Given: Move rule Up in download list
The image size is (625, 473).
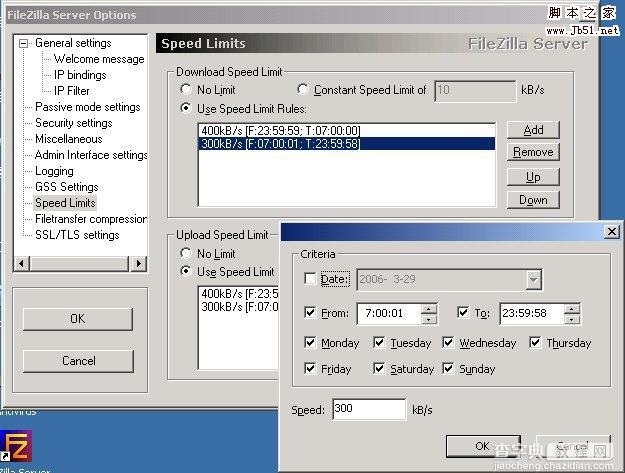Looking at the screenshot, I should pyautogui.click(x=533, y=177).
